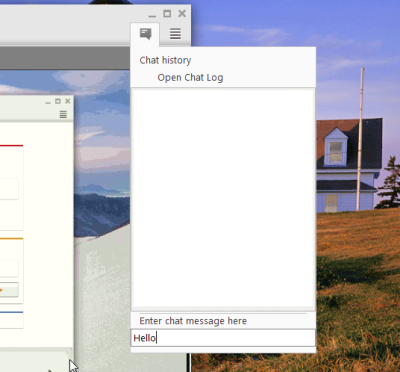Click the input field in orange-topped panel

pyautogui.click(x=9, y=269)
